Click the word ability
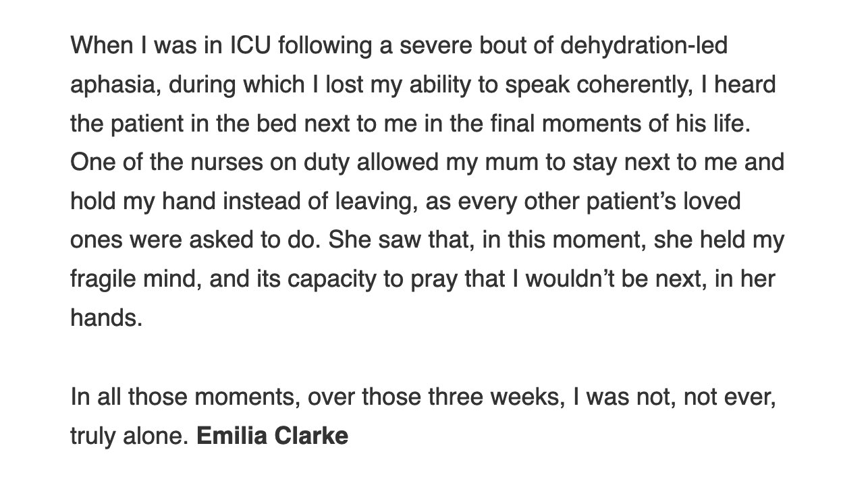 click(385, 86)
